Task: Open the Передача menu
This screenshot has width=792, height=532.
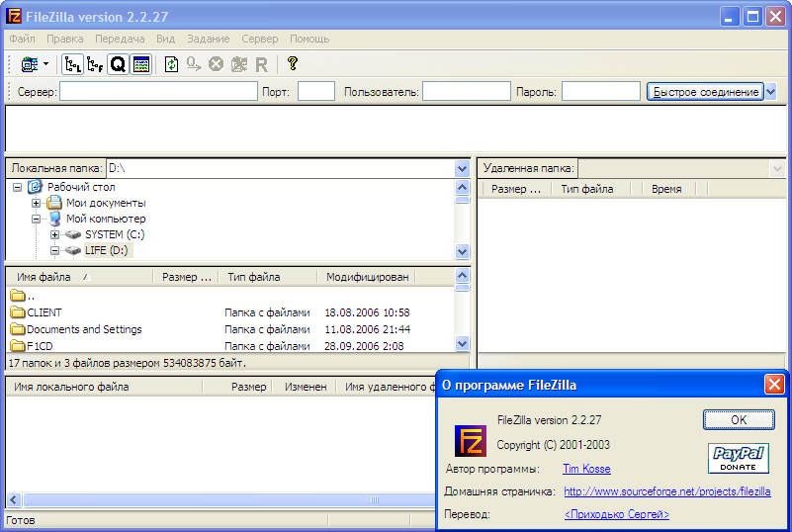Action: click(120, 39)
